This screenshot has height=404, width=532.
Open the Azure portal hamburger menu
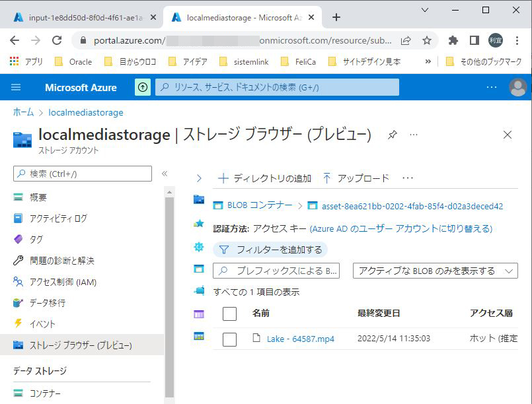[x=16, y=87]
